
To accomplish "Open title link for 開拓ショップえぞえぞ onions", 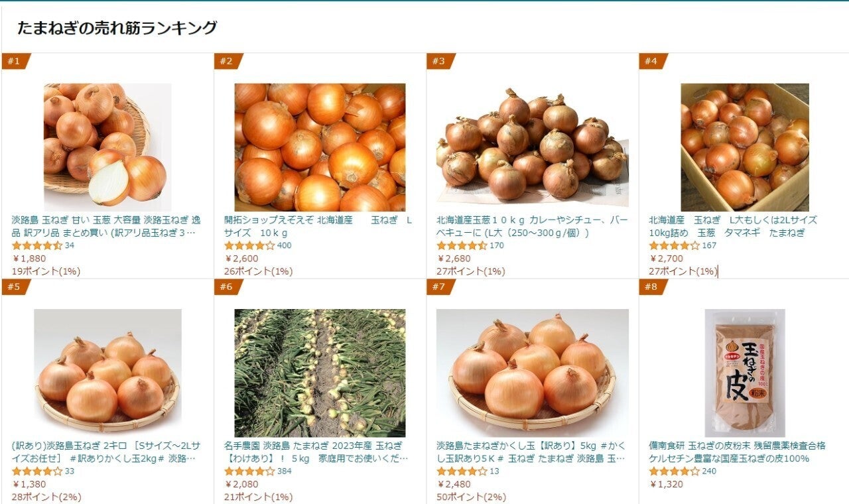I will 318,226.
